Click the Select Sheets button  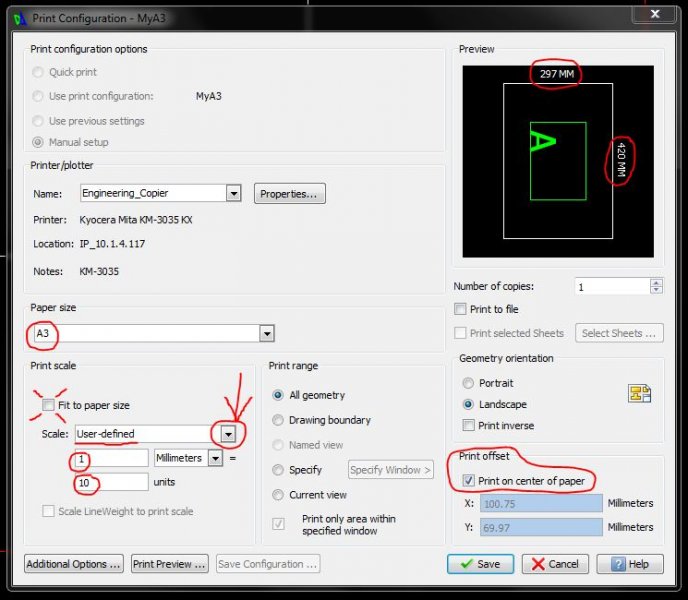619,333
